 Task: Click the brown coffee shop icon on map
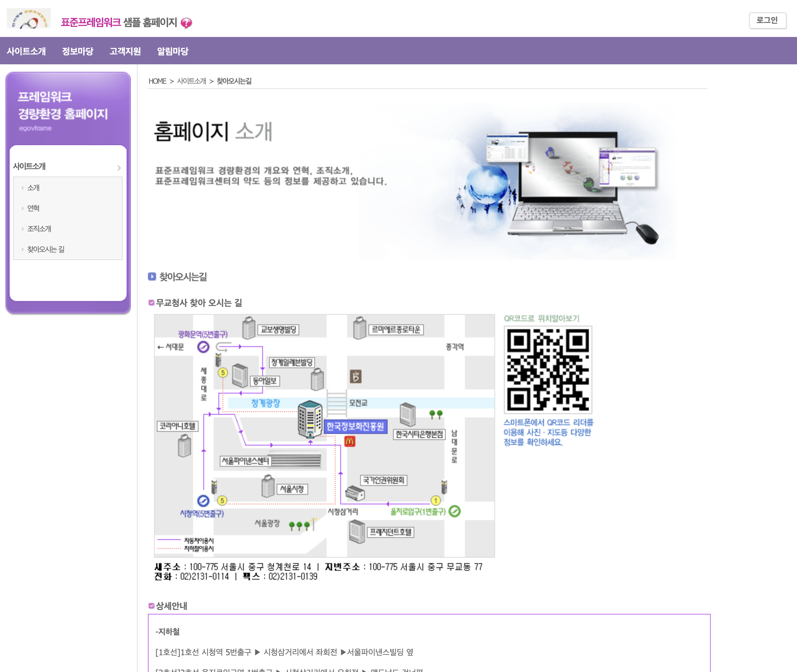[x=356, y=377]
